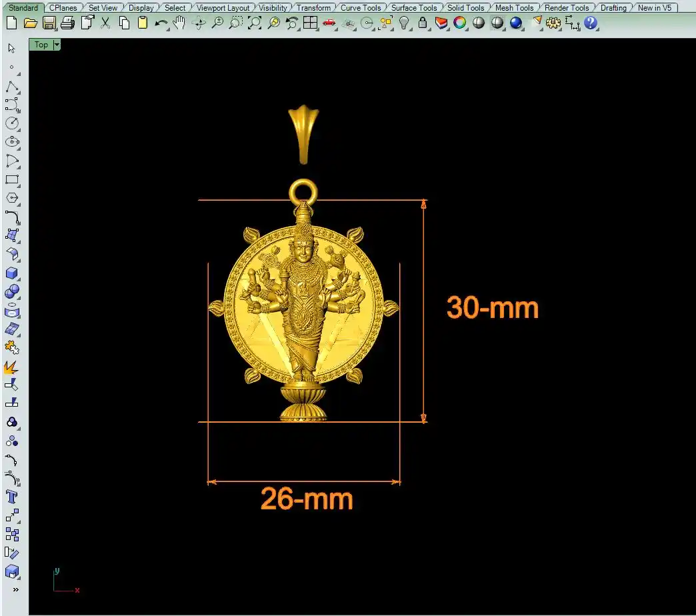Open the four-viewport layout icon

click(x=310, y=23)
